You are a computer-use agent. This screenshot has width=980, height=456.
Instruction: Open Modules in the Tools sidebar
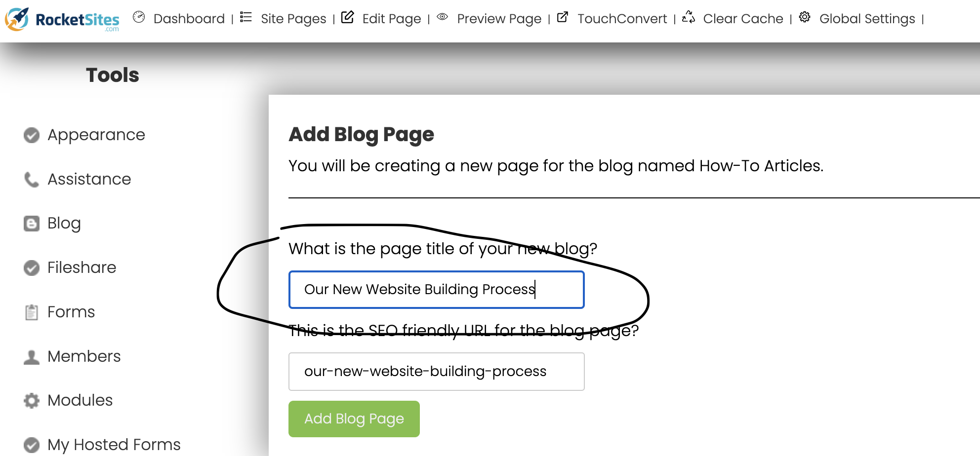pos(80,400)
